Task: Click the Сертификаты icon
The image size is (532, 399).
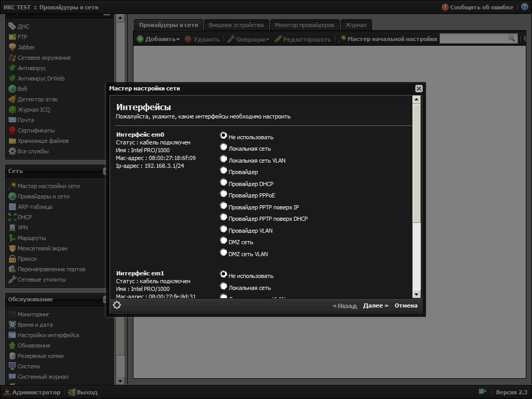Action: [13, 130]
